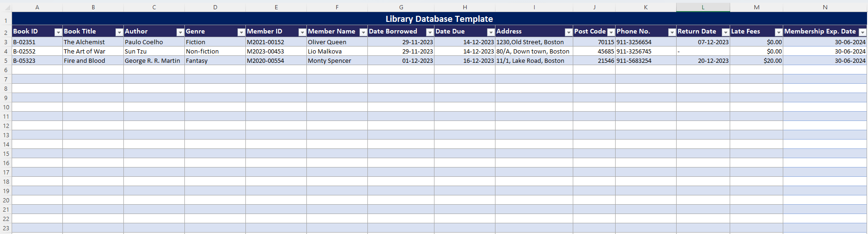Viewport: 868px width, 234px height.
Task: Select column L header
Action: pos(703,7)
